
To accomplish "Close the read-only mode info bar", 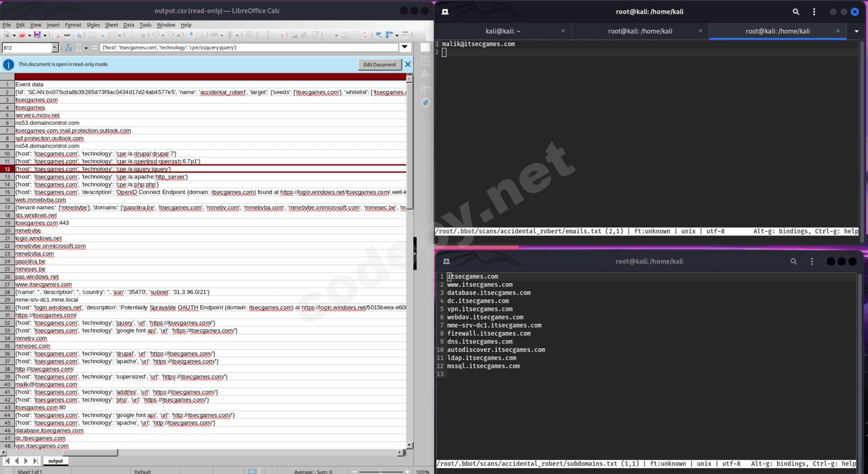I will 408,65.
